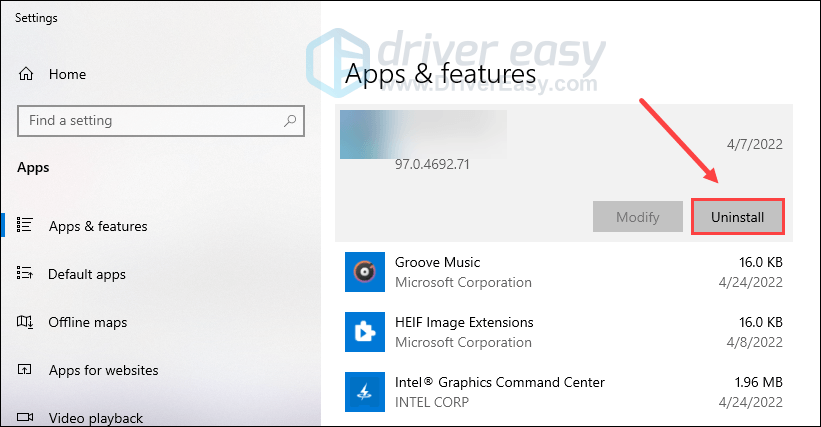Open Apps for websites settings
821x427 pixels.
103,370
